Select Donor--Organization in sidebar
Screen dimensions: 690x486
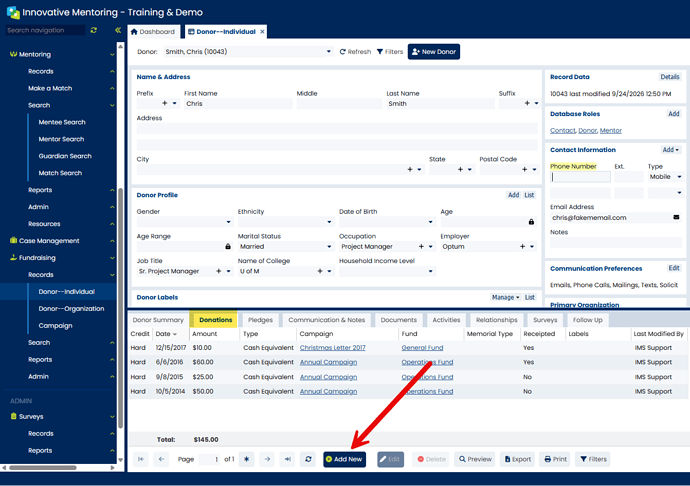(x=71, y=309)
